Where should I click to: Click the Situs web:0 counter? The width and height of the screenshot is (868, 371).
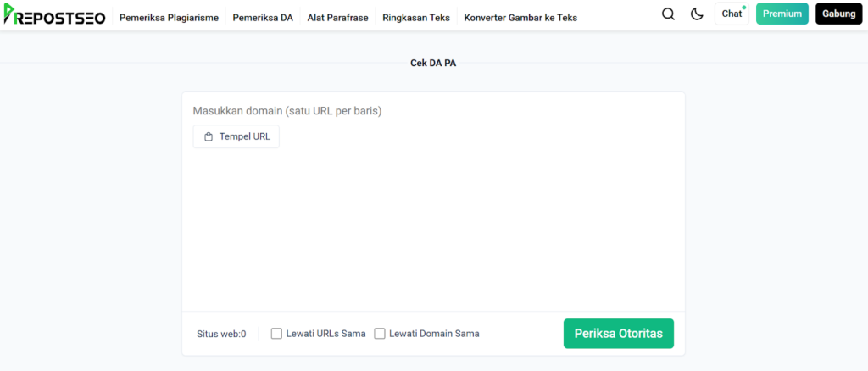221,334
